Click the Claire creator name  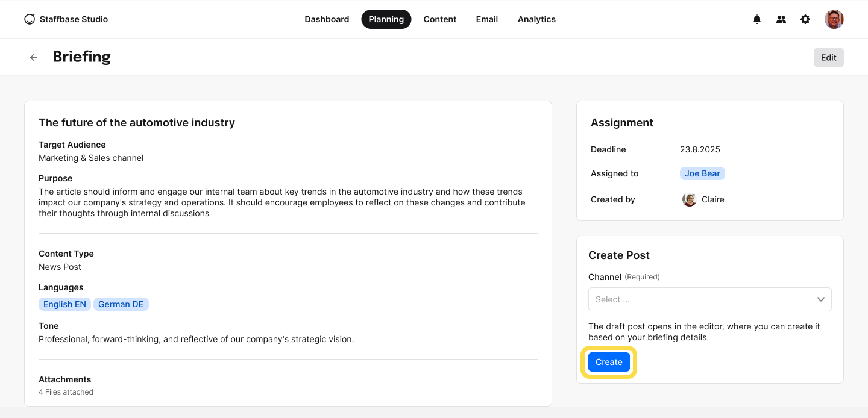click(713, 199)
